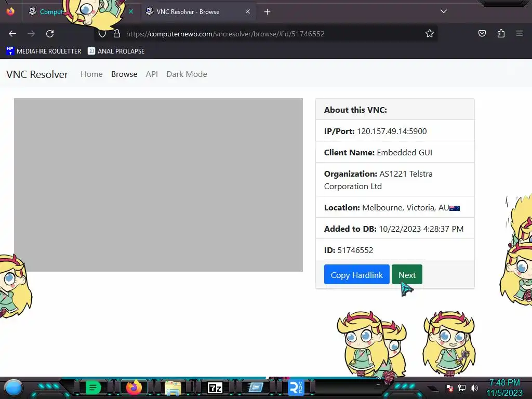Open the API nav link
This screenshot has width=532, height=399.
(152, 74)
